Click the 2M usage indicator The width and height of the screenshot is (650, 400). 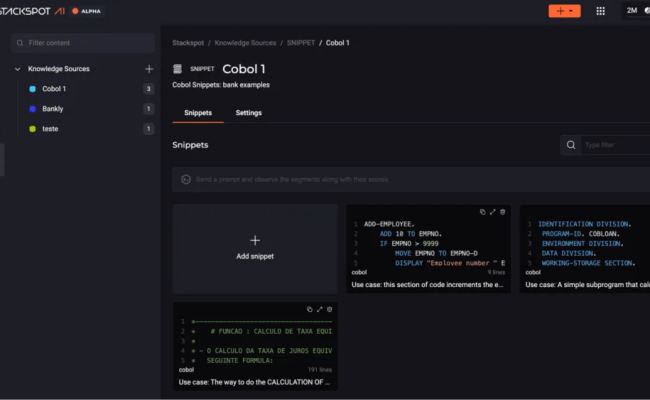(x=631, y=11)
